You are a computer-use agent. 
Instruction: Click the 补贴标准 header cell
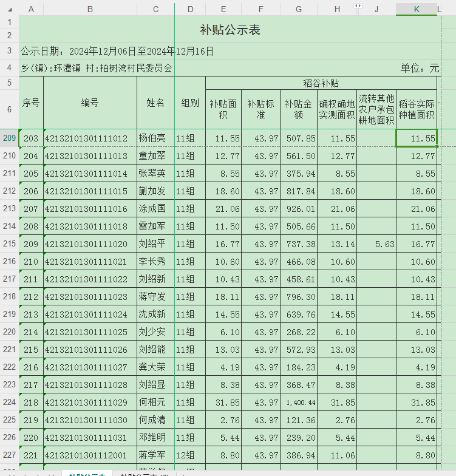260,109
